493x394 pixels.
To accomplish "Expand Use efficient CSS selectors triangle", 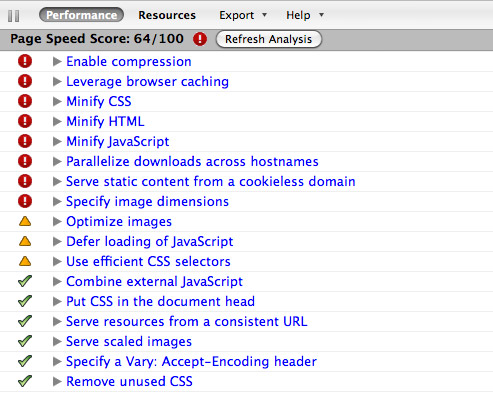I will click(57, 261).
